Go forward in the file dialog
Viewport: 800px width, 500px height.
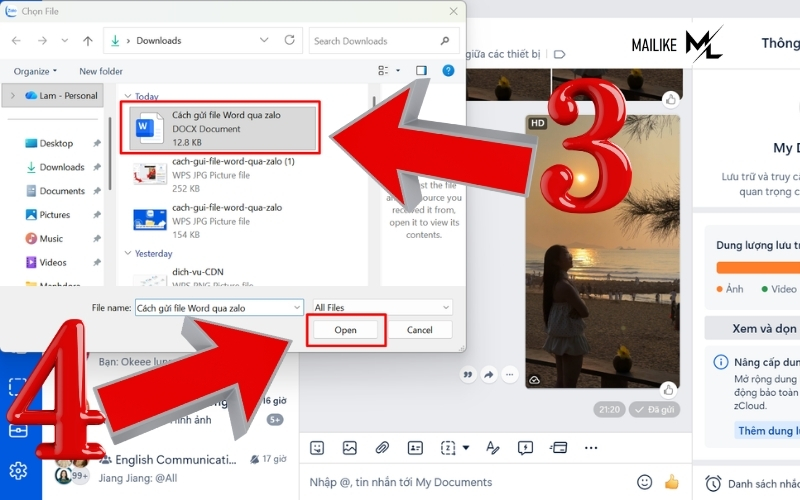pyautogui.click(x=42, y=40)
